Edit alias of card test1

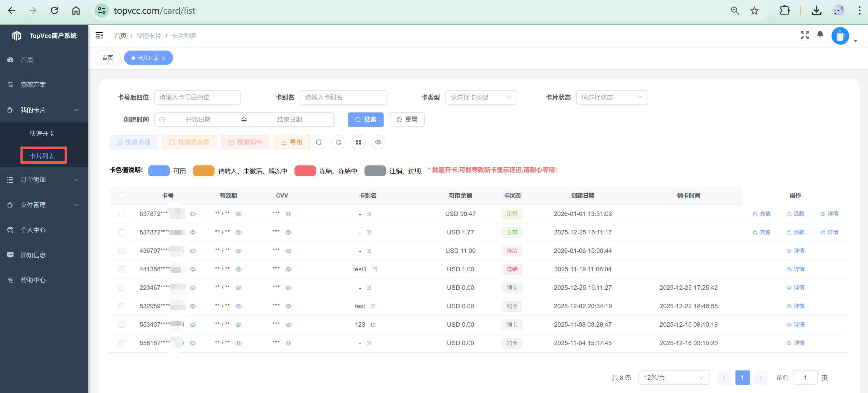[374, 269]
